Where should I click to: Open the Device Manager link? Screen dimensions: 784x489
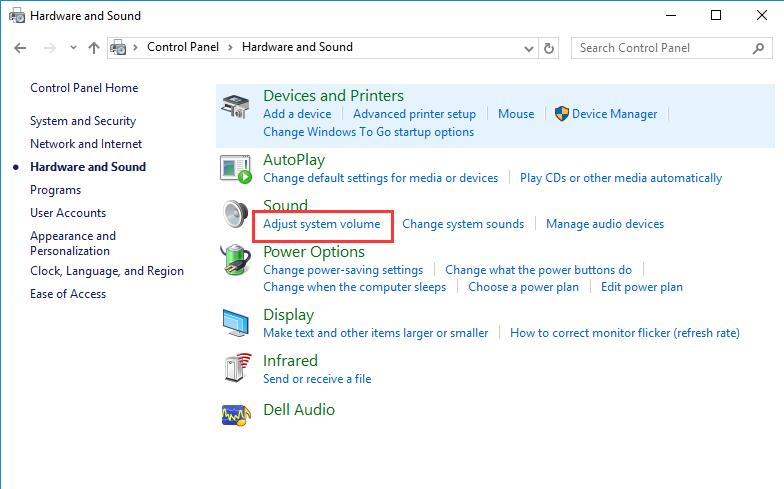[614, 114]
